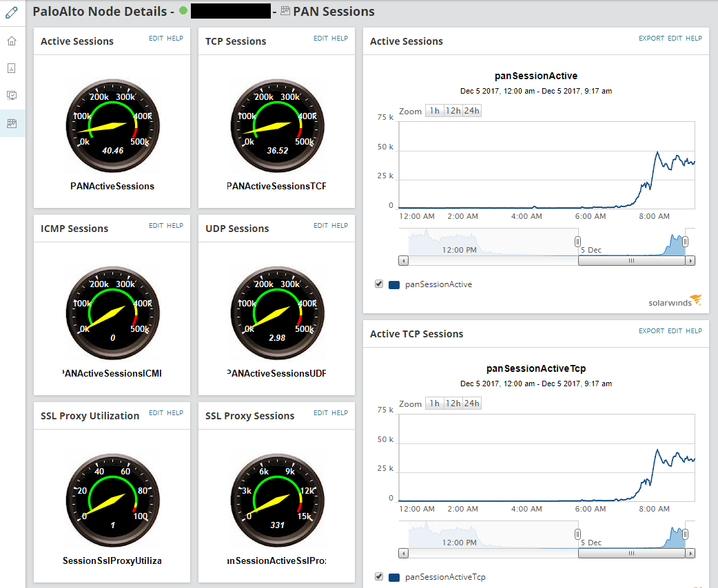Click right range handle in panSessionActive navigator
This screenshot has width=718, height=588.
click(x=685, y=242)
